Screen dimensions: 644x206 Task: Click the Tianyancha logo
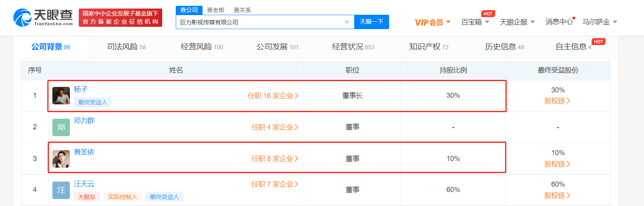pyautogui.click(x=43, y=17)
